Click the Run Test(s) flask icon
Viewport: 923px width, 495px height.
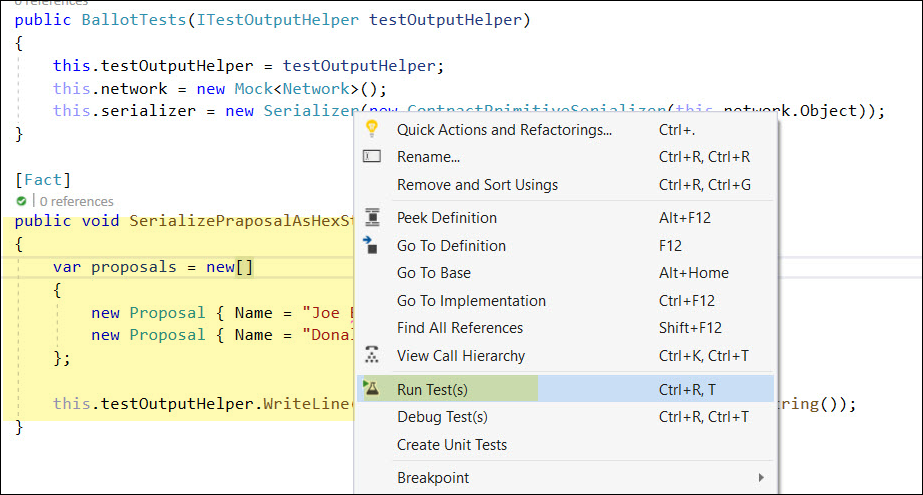372,389
